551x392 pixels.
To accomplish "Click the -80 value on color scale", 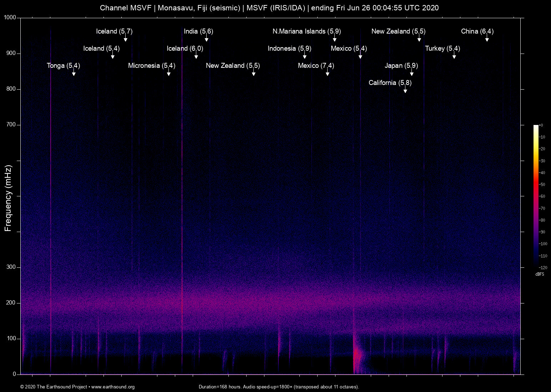I will point(542,220).
